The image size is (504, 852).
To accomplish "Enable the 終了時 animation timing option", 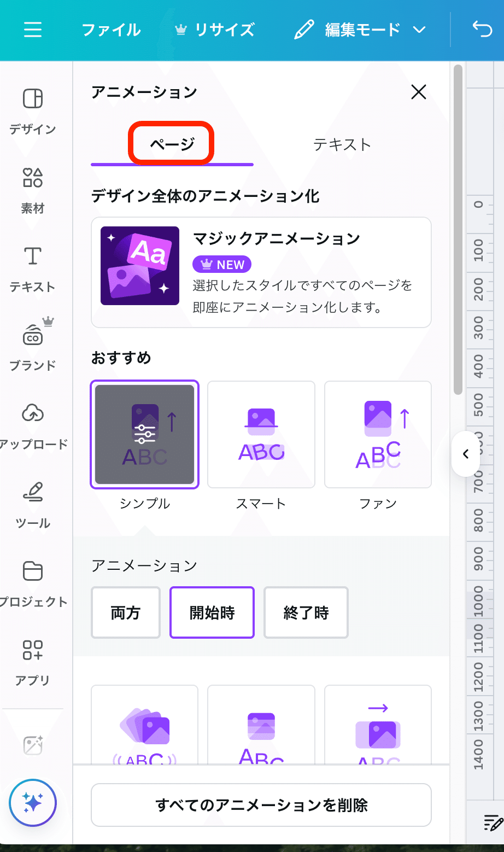I will pyautogui.click(x=306, y=612).
